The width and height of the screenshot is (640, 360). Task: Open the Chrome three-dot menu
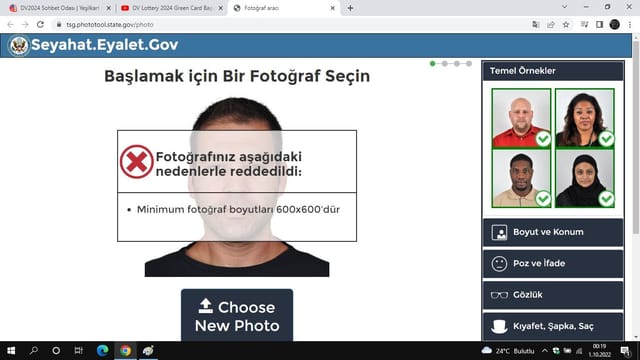click(630, 25)
